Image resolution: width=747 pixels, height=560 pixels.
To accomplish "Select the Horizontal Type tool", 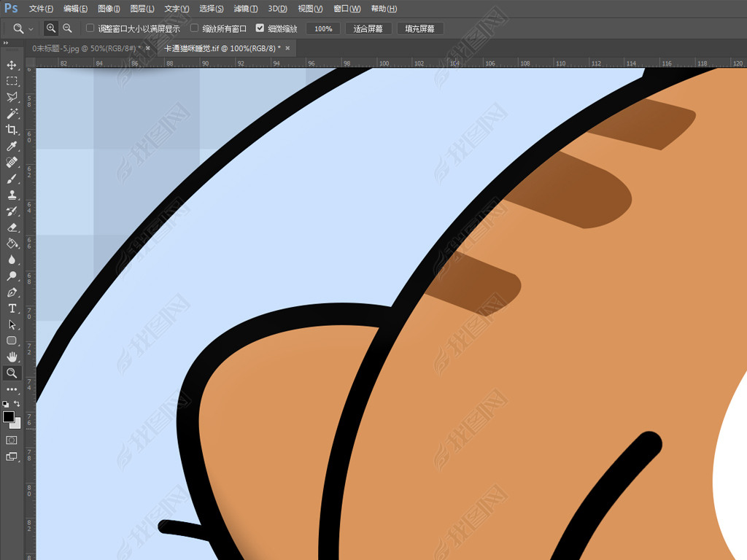I will tap(12, 308).
